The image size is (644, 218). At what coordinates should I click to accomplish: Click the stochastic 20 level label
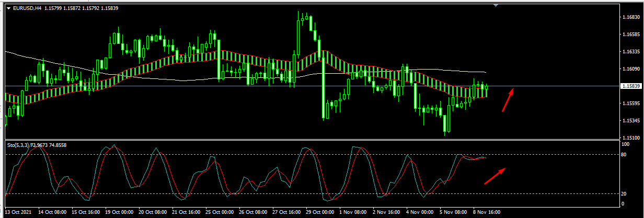624,193
